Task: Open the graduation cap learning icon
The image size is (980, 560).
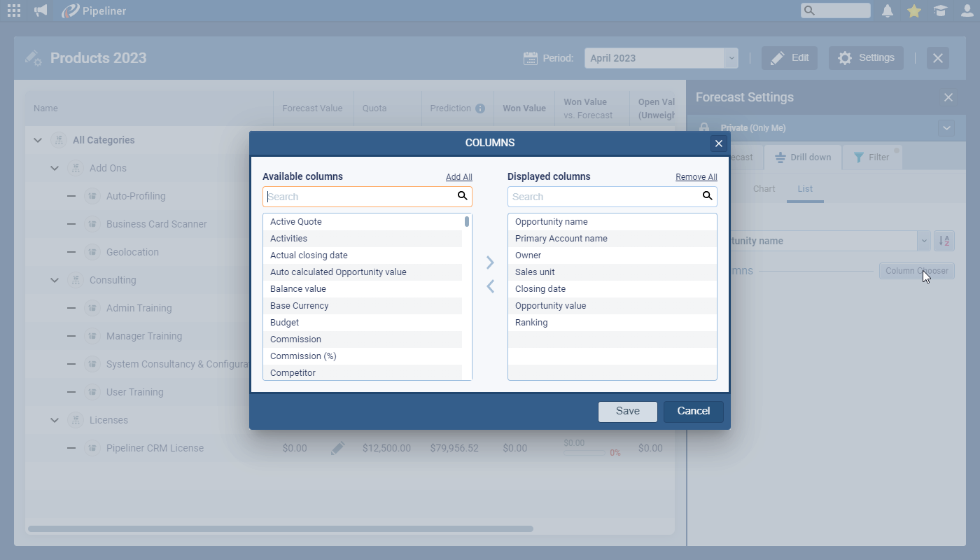Action: [940, 10]
